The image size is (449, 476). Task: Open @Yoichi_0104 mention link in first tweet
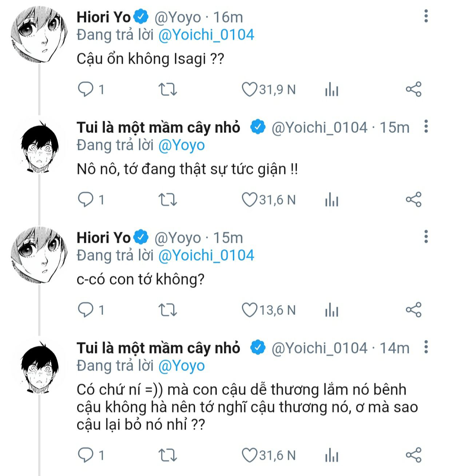tap(206, 35)
